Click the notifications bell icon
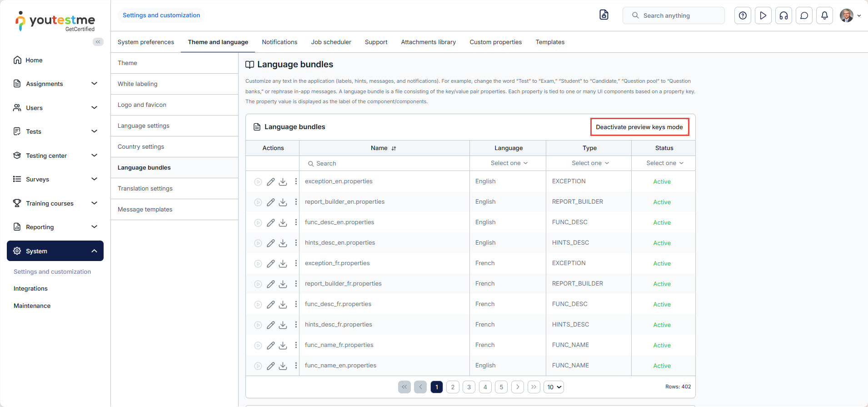 coord(824,15)
